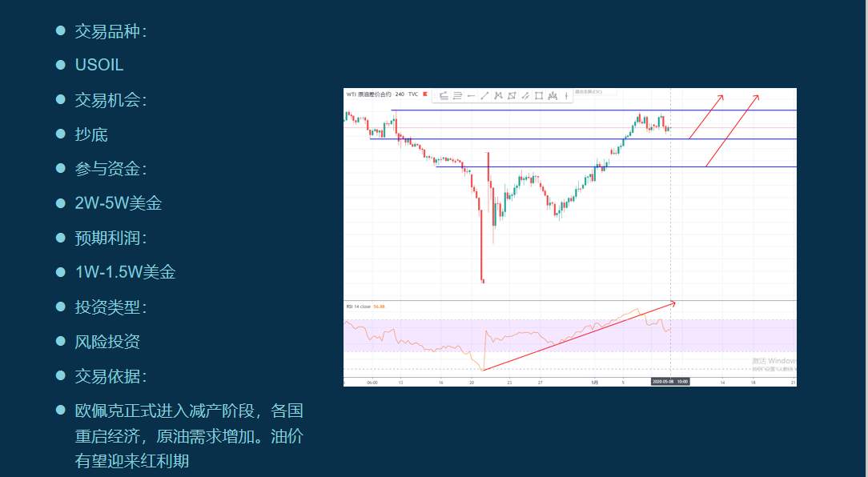Click the 2020-05-08 10:00 date marker
868x477 pixels.
pos(670,381)
